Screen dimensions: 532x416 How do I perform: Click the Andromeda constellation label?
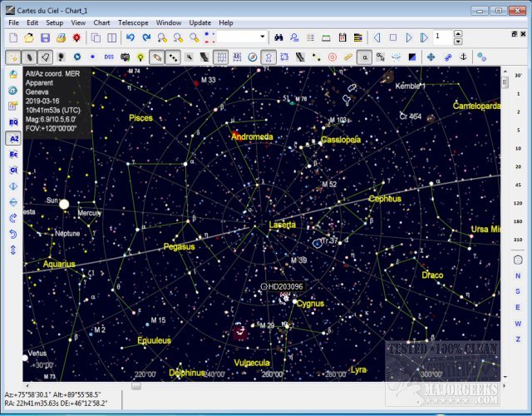[252, 136]
